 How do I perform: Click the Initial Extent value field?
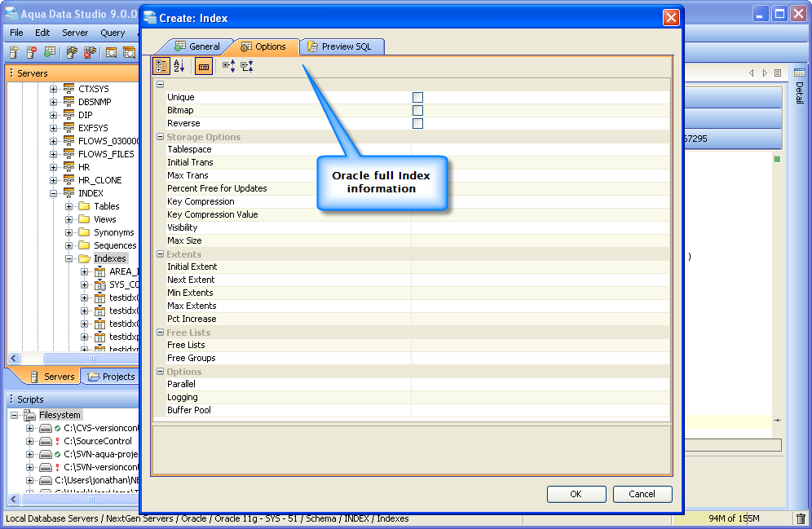coord(541,267)
